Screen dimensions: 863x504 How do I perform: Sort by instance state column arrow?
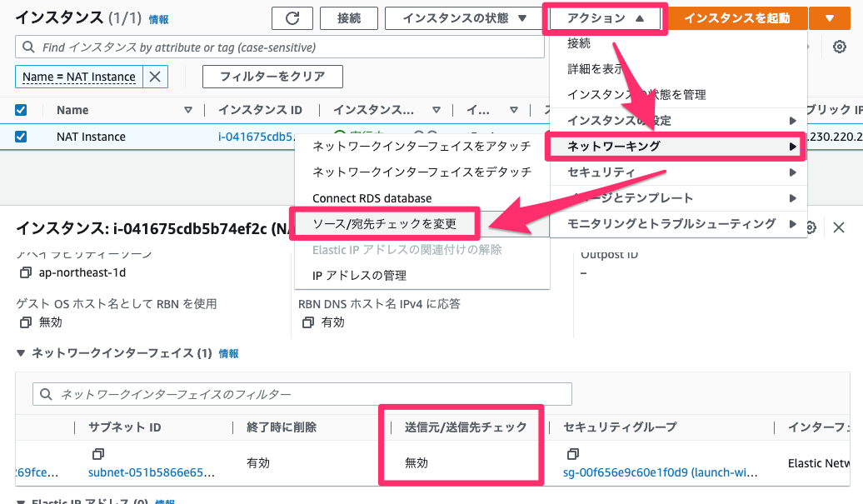click(x=436, y=110)
